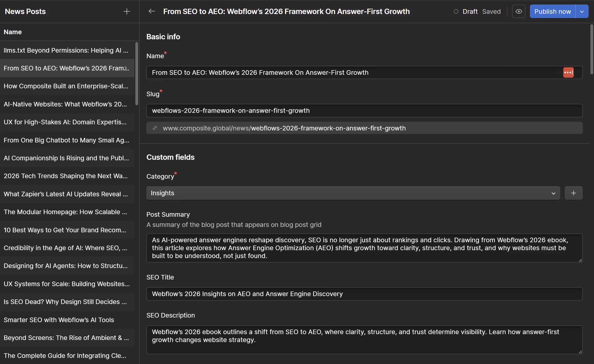Open 'llms.txt Beyond Permissions' post

click(67, 50)
